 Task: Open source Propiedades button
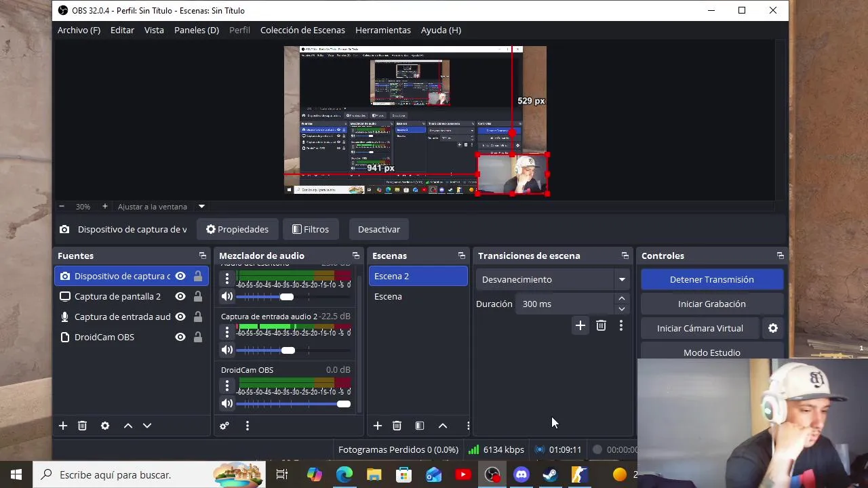[x=237, y=229]
